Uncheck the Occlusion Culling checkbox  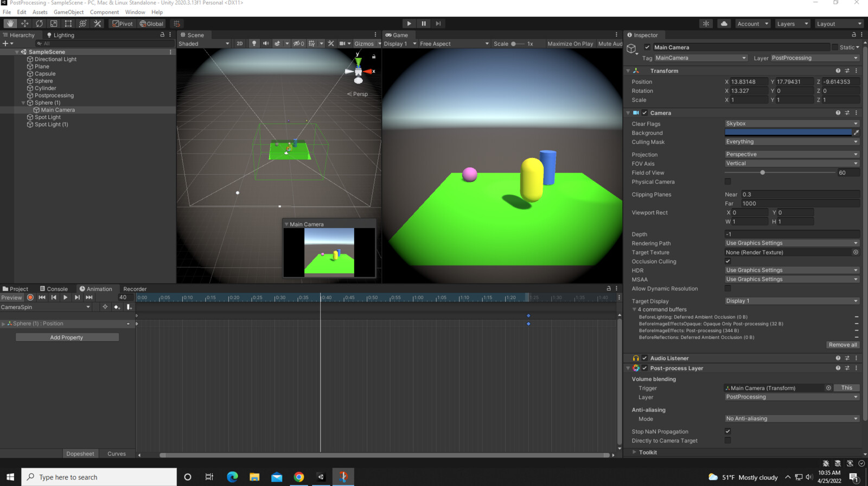pos(728,262)
